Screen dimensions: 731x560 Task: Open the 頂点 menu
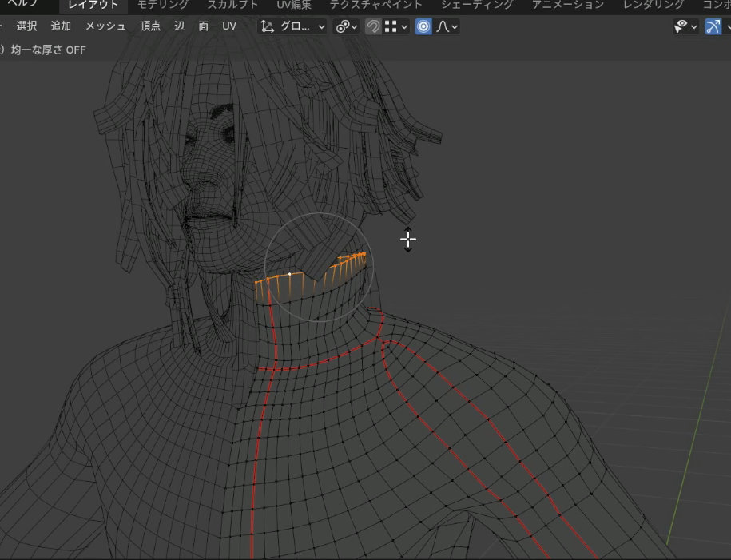click(x=150, y=26)
